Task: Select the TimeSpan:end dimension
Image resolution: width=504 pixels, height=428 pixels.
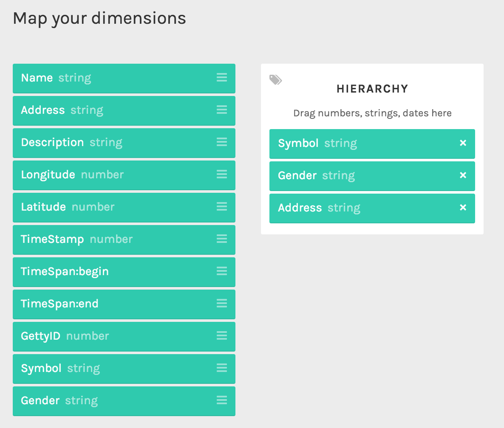Action: point(124,304)
